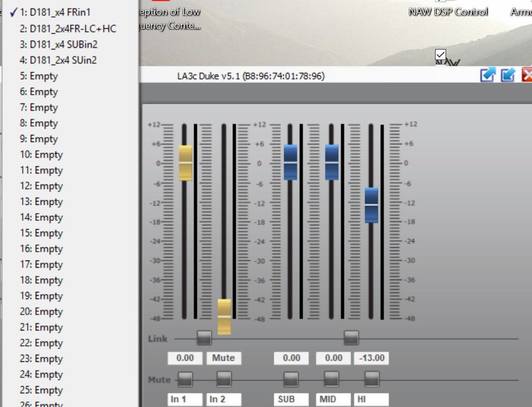Mute the MID output channel
The image size is (532, 407).
[x=331, y=379]
